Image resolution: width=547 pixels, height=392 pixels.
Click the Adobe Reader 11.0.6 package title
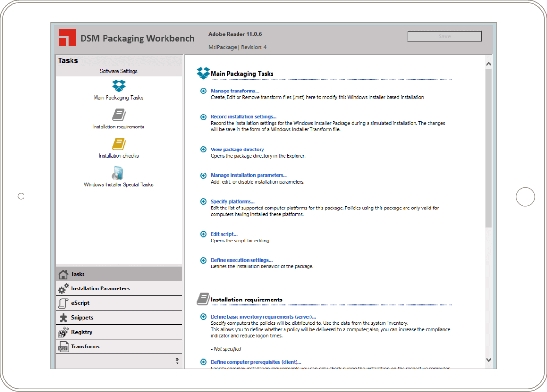click(235, 34)
